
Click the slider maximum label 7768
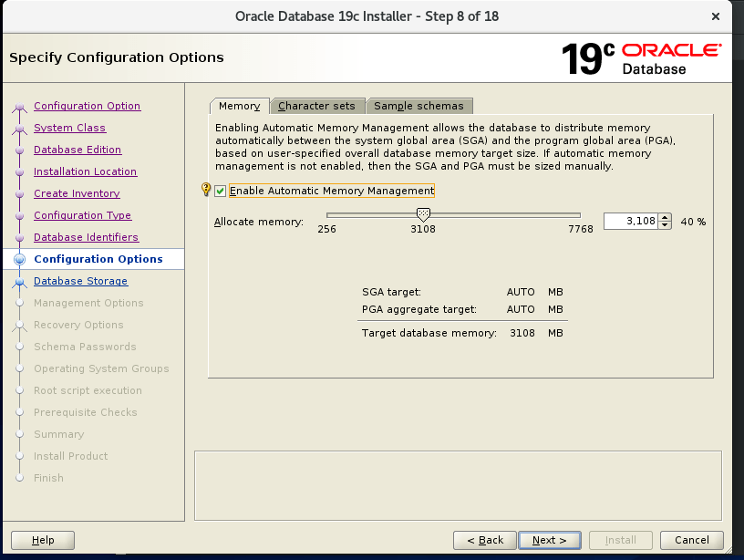(581, 229)
